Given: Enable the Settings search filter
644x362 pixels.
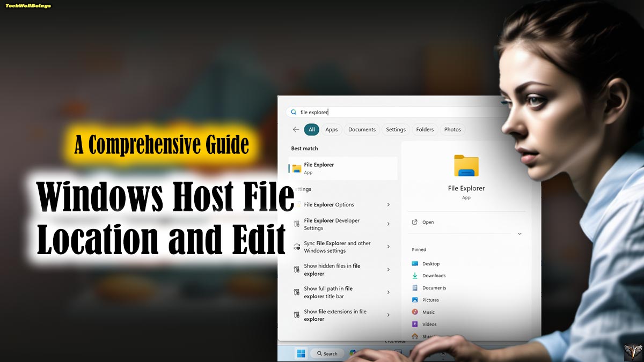Looking at the screenshot, I should pos(396,129).
